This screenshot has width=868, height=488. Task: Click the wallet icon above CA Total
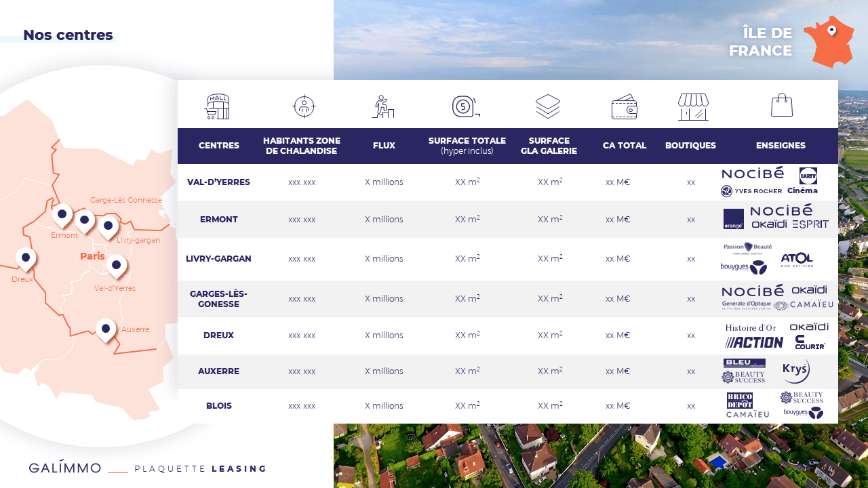[625, 106]
